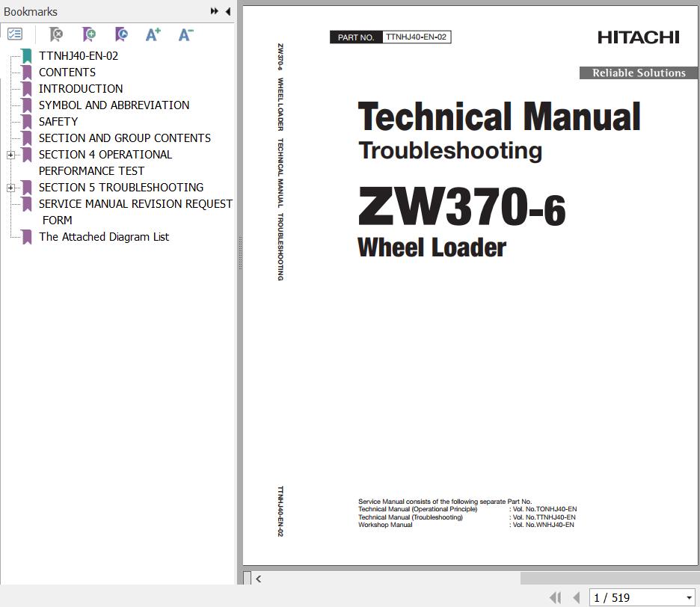Decrease bookmark text size with A- icon
The height and width of the screenshot is (607, 700).
point(185,34)
